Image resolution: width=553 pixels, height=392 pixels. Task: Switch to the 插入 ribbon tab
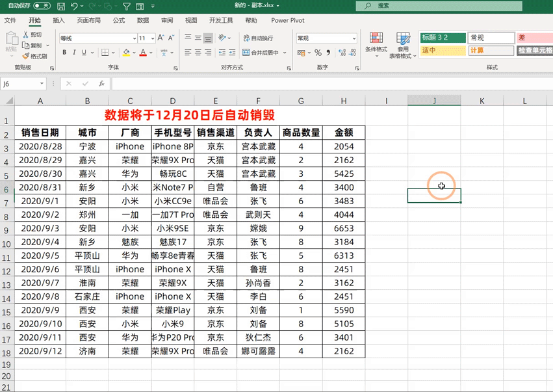pos(58,20)
